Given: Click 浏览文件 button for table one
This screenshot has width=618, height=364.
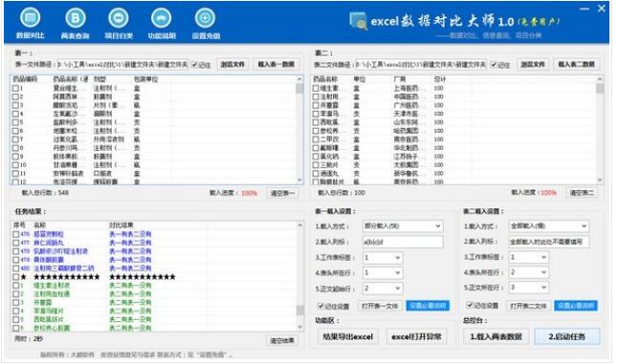Looking at the screenshot, I should 232,64.
